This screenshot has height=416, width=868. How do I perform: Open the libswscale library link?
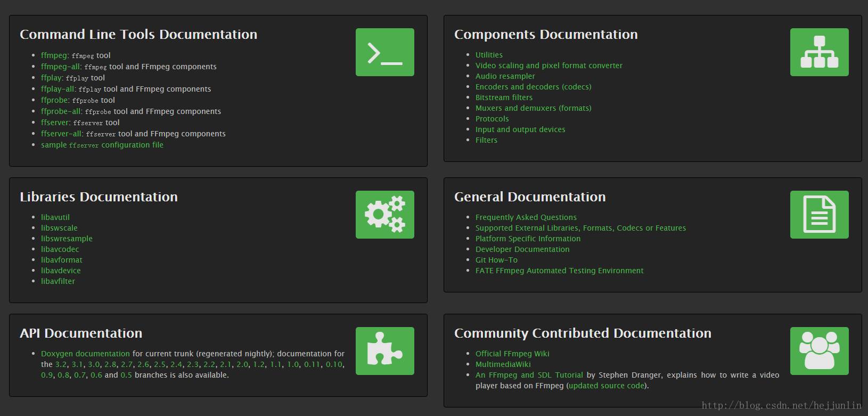point(59,228)
